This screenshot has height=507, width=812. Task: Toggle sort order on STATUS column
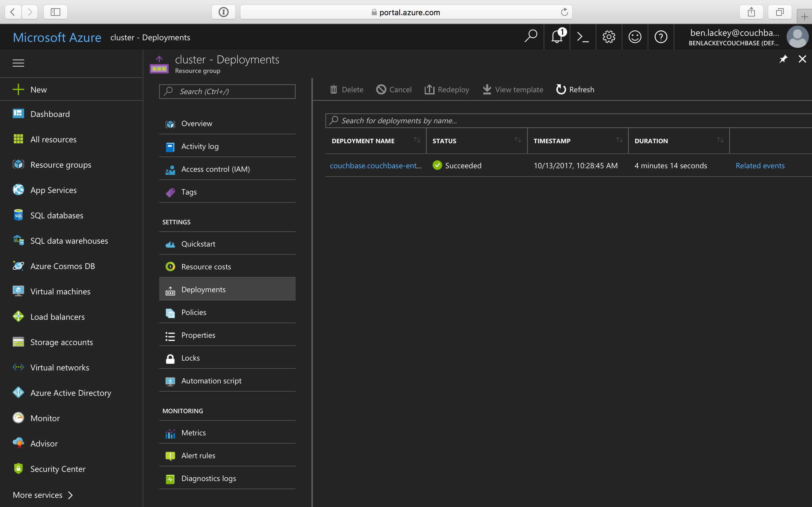click(x=517, y=140)
